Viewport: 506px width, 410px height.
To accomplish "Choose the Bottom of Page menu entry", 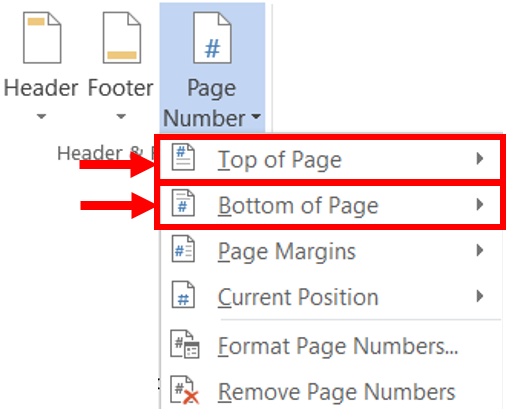I will 330,205.
